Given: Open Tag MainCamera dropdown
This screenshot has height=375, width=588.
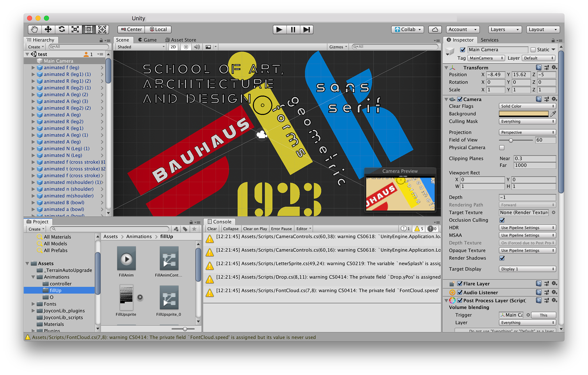Looking at the screenshot, I should [486, 58].
